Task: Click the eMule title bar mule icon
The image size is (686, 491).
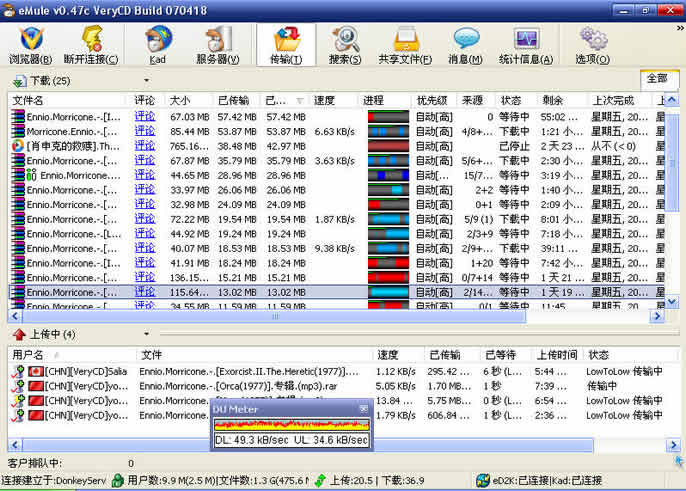Action: coord(8,11)
